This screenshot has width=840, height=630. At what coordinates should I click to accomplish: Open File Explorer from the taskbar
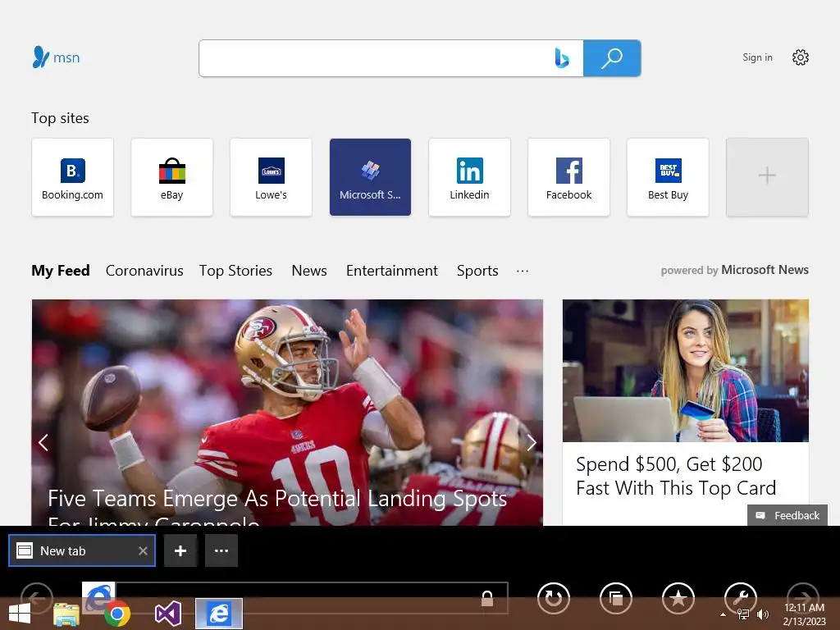pyautogui.click(x=66, y=614)
